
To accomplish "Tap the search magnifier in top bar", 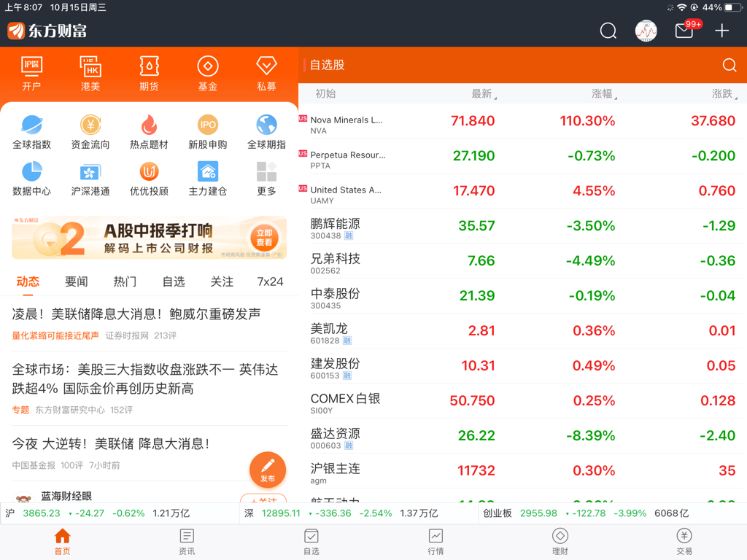I will (x=608, y=31).
